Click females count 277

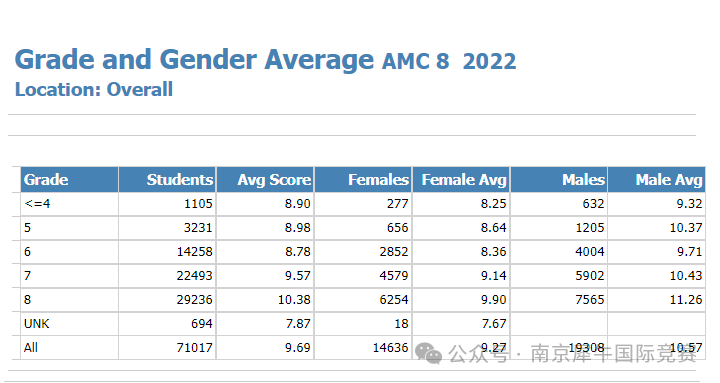[398, 203]
